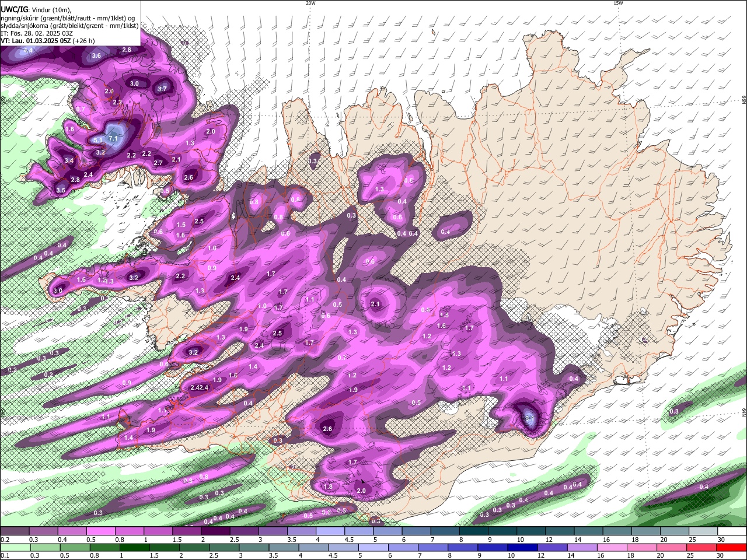Pick the white swatch ending the top legend row

click(x=731, y=531)
